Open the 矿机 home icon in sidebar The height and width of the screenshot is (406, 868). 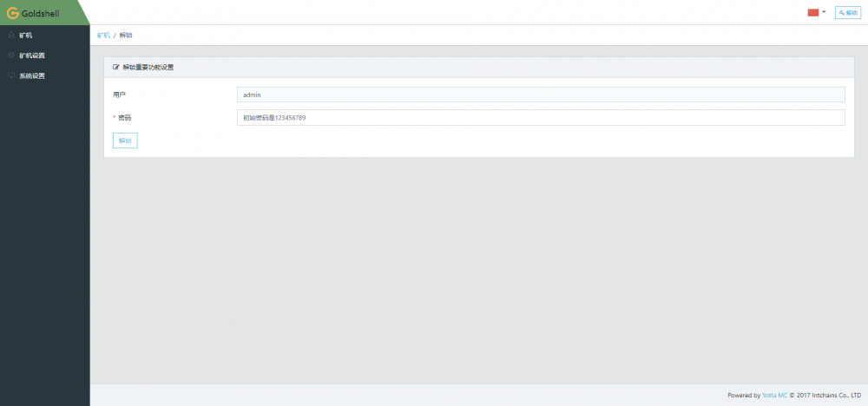tap(11, 36)
